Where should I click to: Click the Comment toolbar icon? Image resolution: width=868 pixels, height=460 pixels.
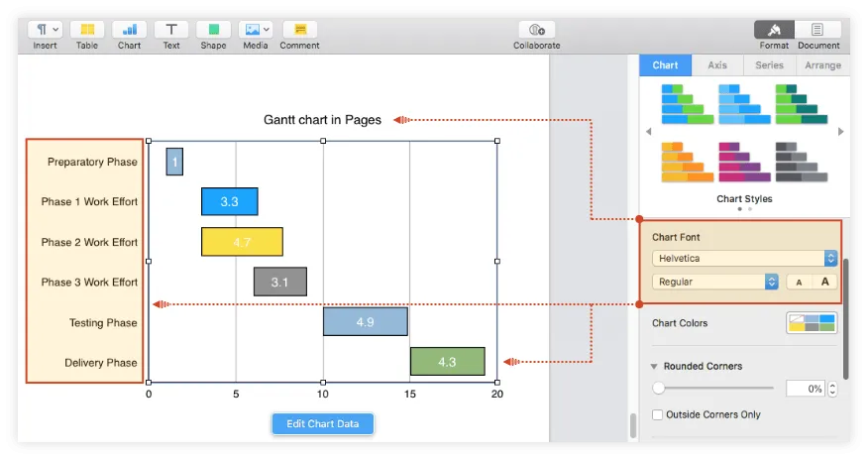coord(299,30)
